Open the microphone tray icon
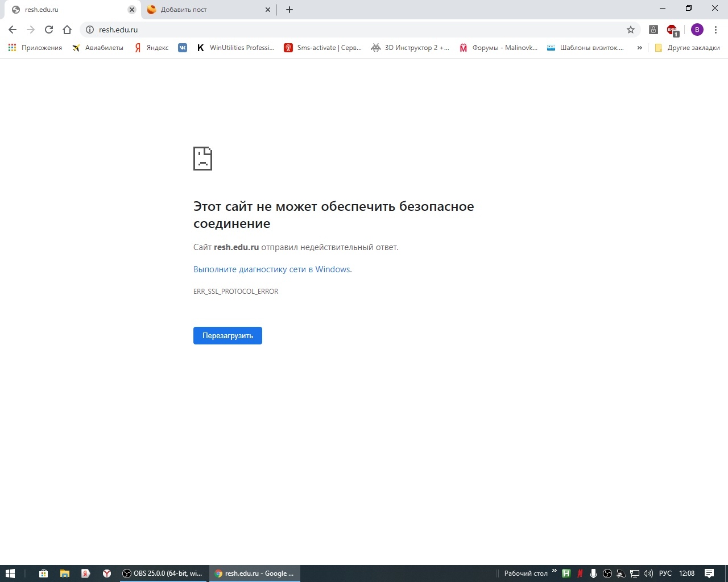The image size is (728, 582). click(x=593, y=573)
